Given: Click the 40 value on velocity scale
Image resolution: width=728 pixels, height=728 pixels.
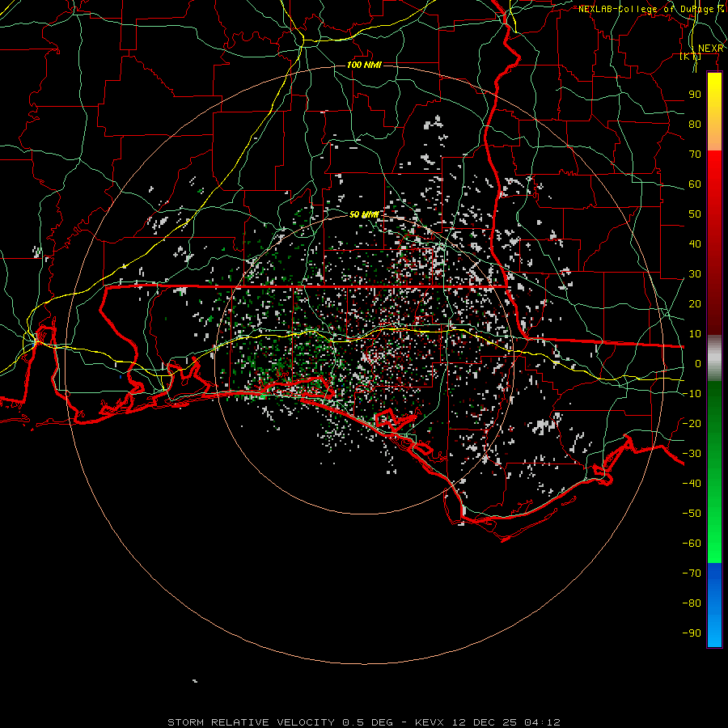Looking at the screenshot, I should [x=695, y=244].
